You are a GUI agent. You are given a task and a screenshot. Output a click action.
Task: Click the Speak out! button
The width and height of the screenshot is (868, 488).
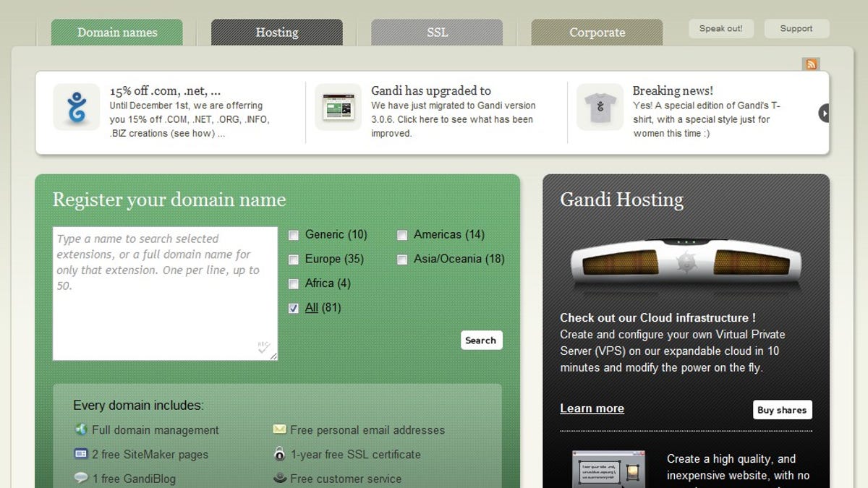pos(720,29)
